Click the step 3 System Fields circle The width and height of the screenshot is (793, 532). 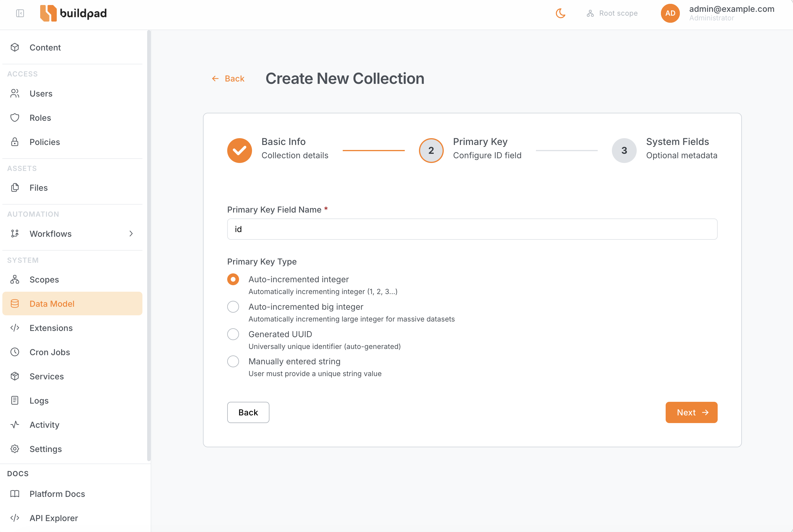click(624, 150)
